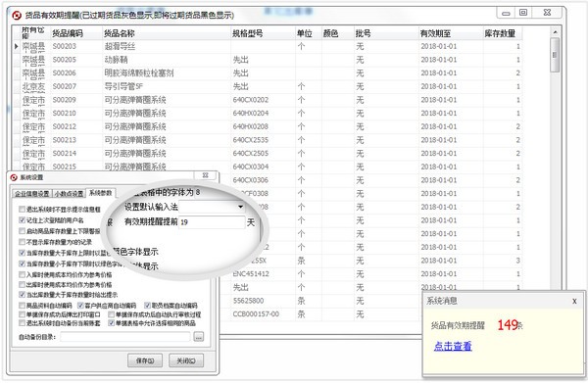The image size is (588, 383).
Task: Click the red icon in the 系统设置 title bar
Action: click(14, 177)
